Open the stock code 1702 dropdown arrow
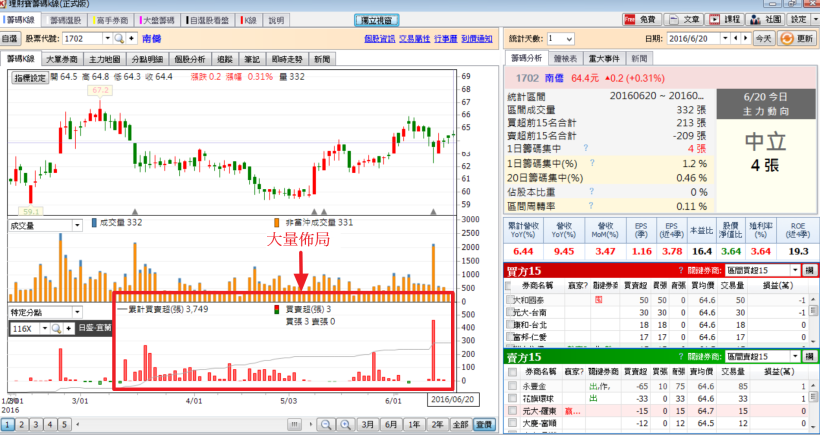820x435 pixels. (108, 38)
